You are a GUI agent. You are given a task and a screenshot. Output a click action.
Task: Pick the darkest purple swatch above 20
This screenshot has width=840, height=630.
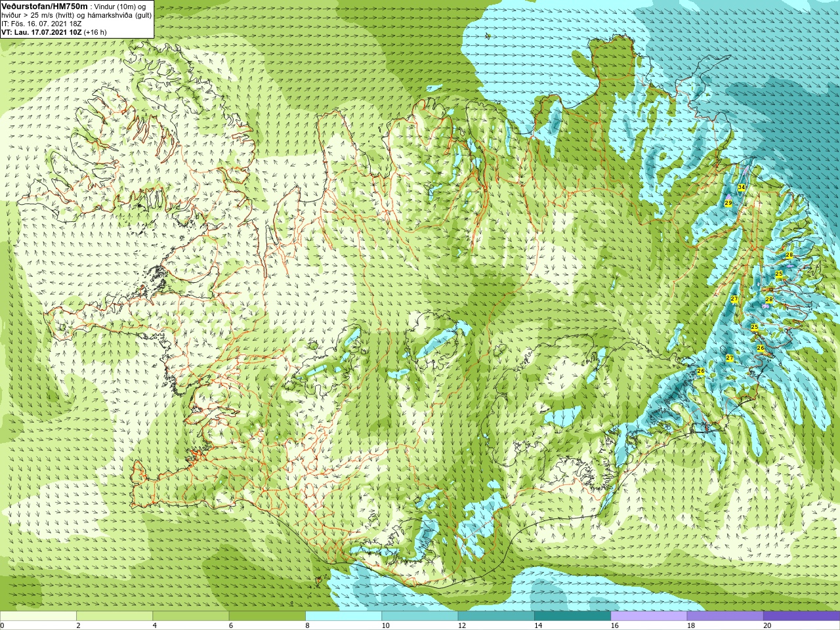[801, 616]
